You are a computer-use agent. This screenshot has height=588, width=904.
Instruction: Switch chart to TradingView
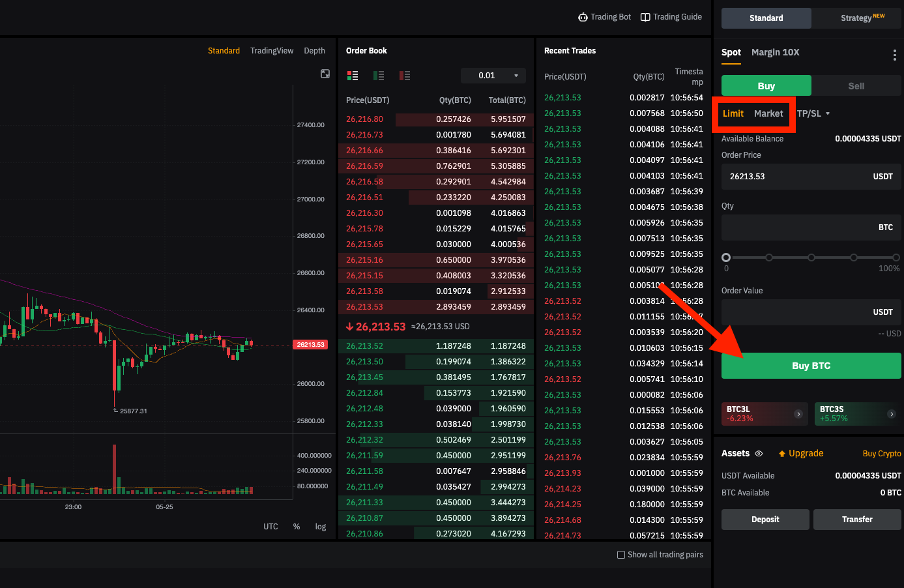coord(272,51)
